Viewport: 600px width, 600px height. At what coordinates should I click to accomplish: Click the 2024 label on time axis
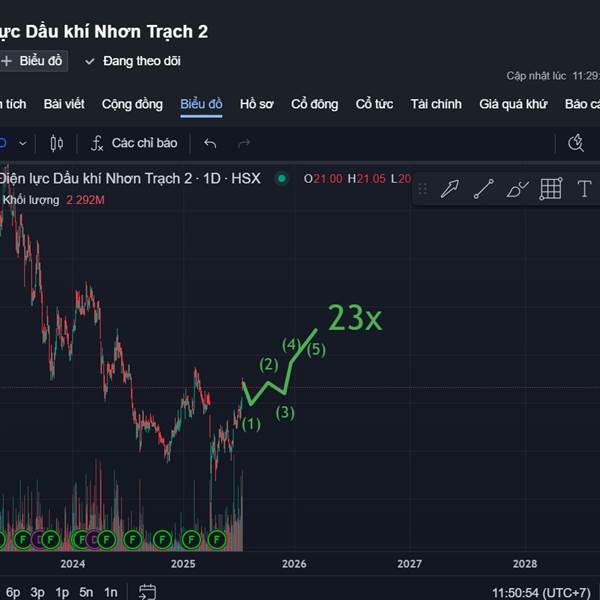73,564
